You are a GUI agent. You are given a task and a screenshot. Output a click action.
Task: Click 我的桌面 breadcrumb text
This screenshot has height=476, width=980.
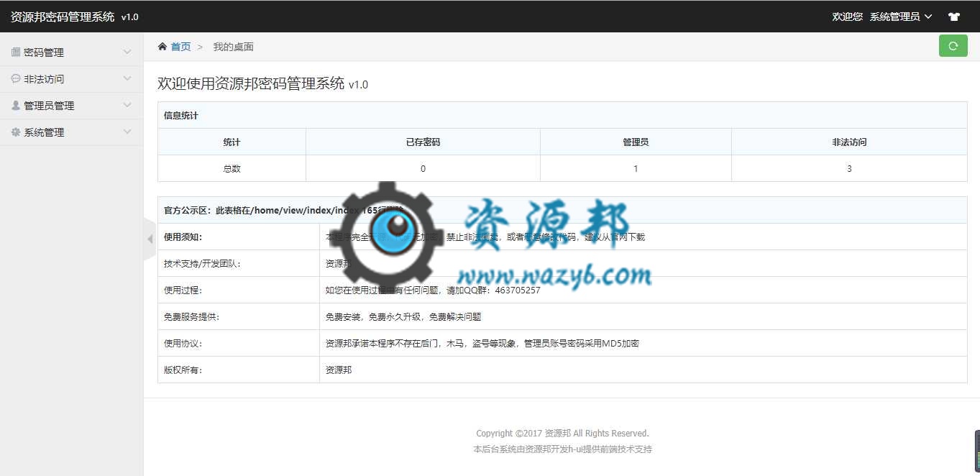tap(233, 47)
